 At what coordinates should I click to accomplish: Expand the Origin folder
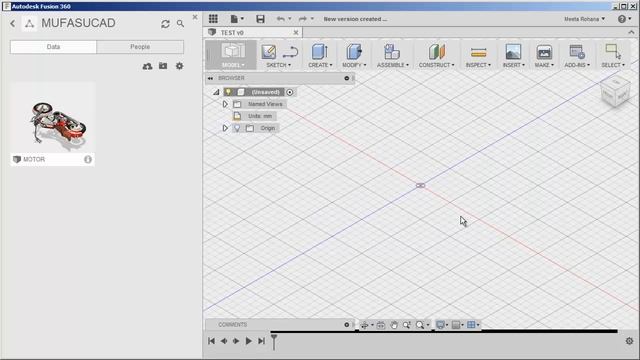click(x=225, y=128)
